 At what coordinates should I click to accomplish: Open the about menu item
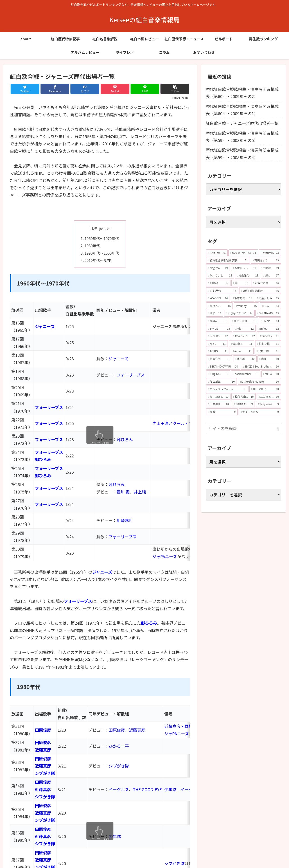26,39
